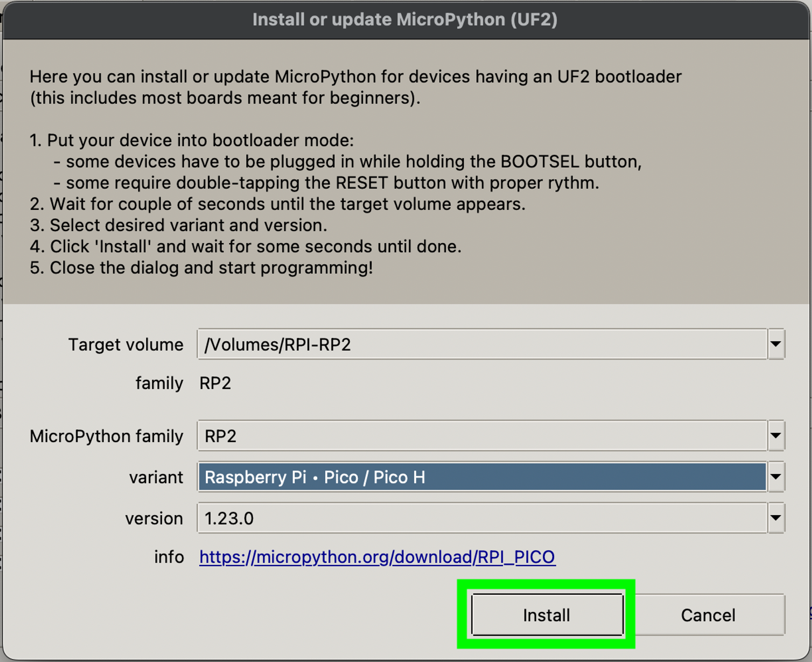Screen dimensions: 812x662
Task: Click the 'variant' label
Action: tap(156, 477)
